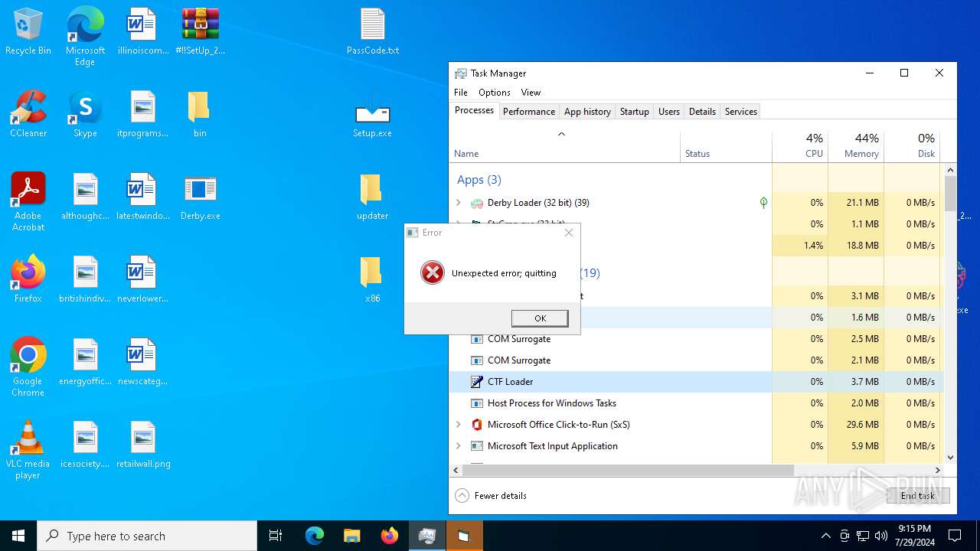Select the illinoiscom Word document icon
This screenshot has height=551, width=980.
click(x=142, y=31)
